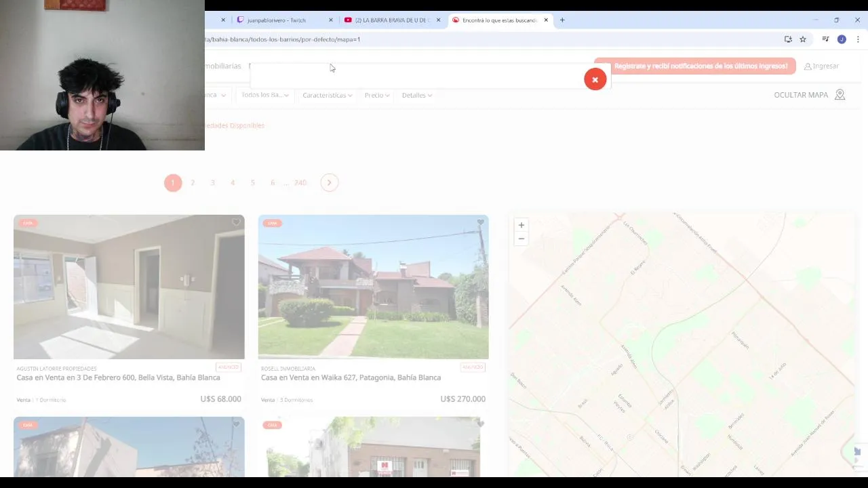868x488 pixels.
Task: Zoom out on the map
Action: 521,239
